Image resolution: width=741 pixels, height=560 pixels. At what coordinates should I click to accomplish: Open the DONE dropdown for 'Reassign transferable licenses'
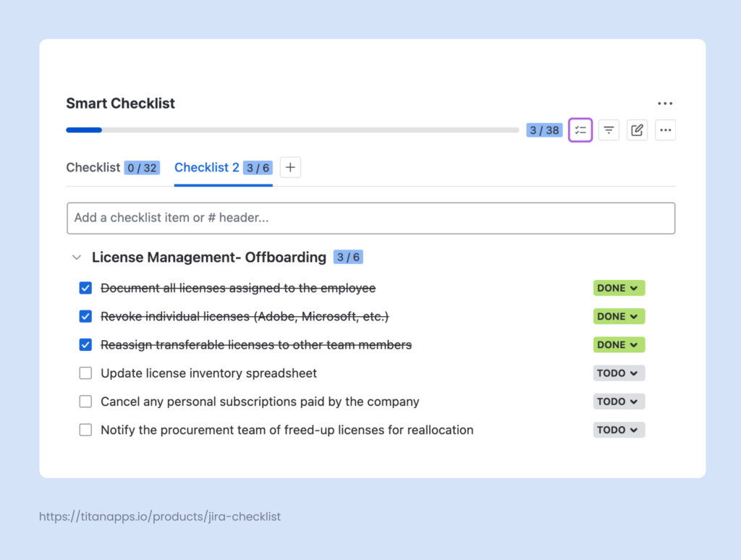coord(619,344)
